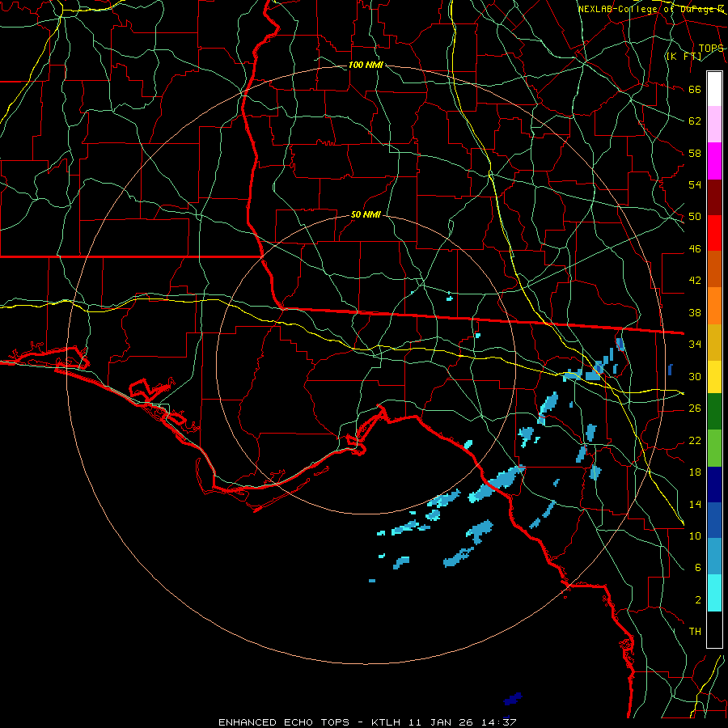Click the yellow color band near 30
The height and width of the screenshot is (728, 728).
coord(714,377)
